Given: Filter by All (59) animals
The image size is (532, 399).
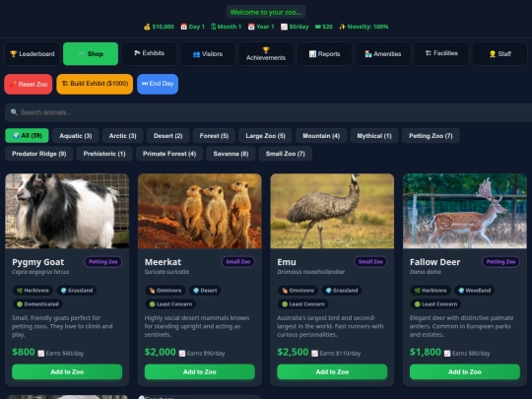Looking at the screenshot, I should pyautogui.click(x=27, y=136).
